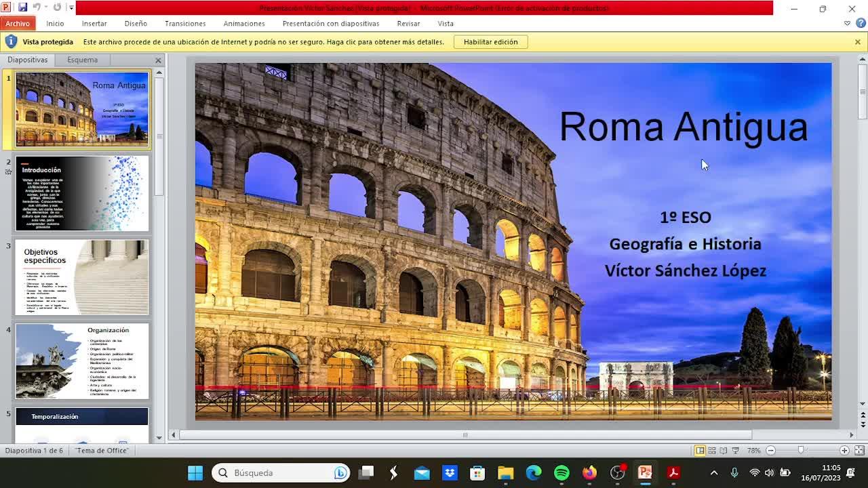
Task: Show hidden system tray icons
Action: (x=713, y=473)
